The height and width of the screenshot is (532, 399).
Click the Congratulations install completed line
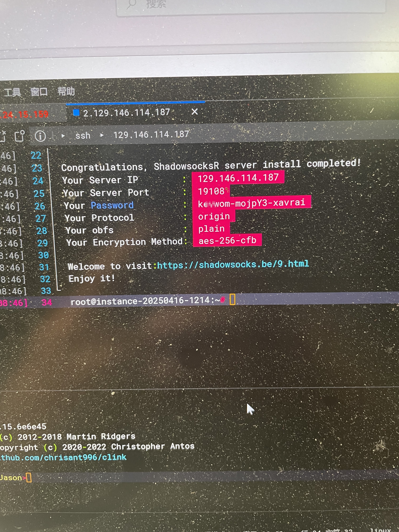(x=211, y=165)
